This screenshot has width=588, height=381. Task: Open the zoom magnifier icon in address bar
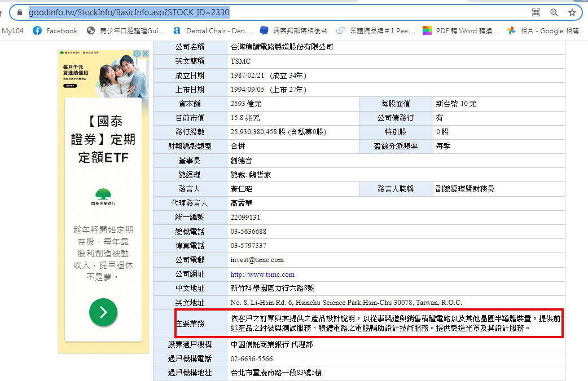point(554,12)
